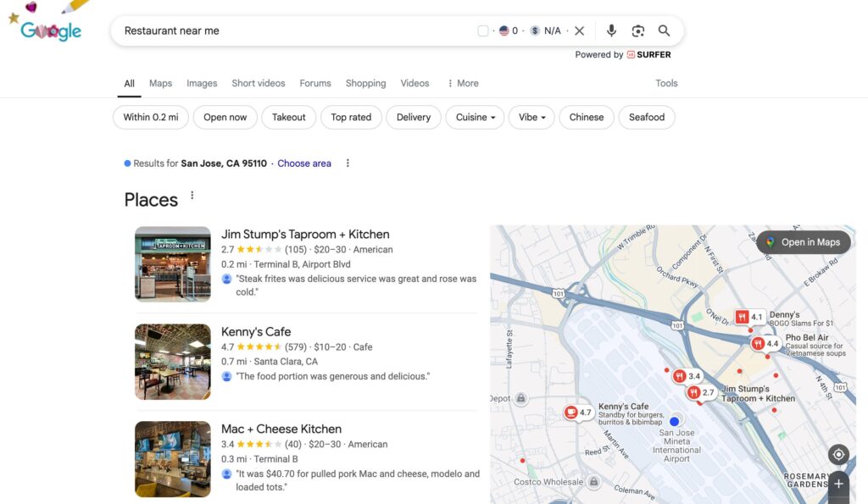Toggle the Top rated filter chip
The height and width of the screenshot is (504, 868).
[351, 117]
